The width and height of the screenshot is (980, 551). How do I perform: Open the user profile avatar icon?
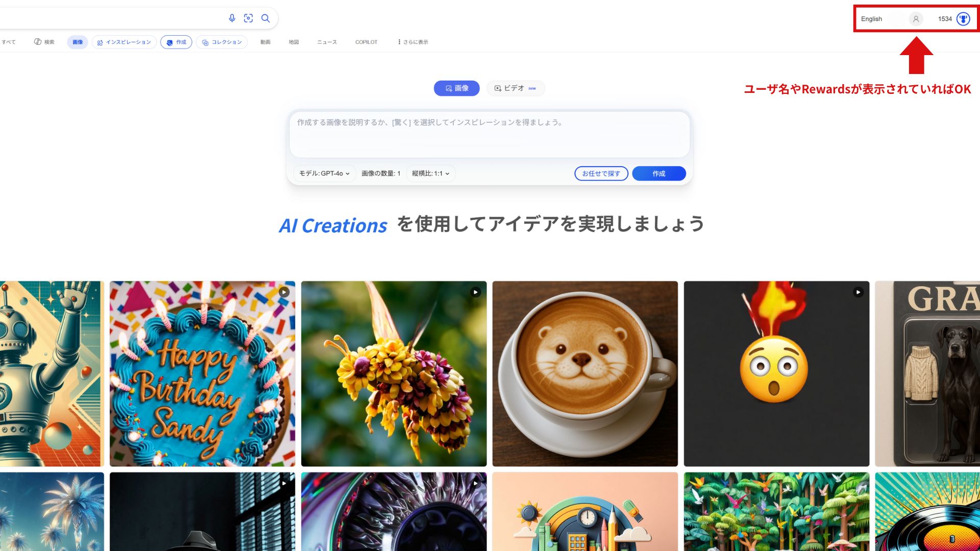pyautogui.click(x=916, y=19)
